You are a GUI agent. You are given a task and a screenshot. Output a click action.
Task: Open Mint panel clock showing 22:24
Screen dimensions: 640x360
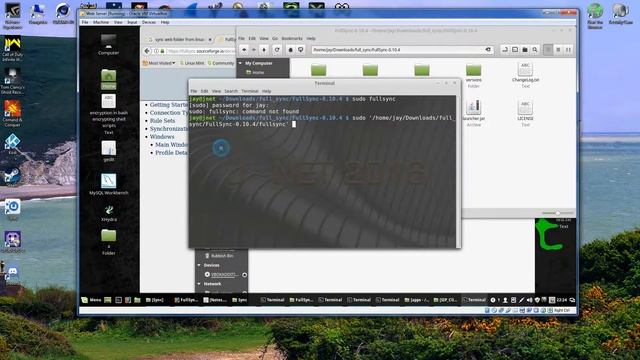click(562, 300)
